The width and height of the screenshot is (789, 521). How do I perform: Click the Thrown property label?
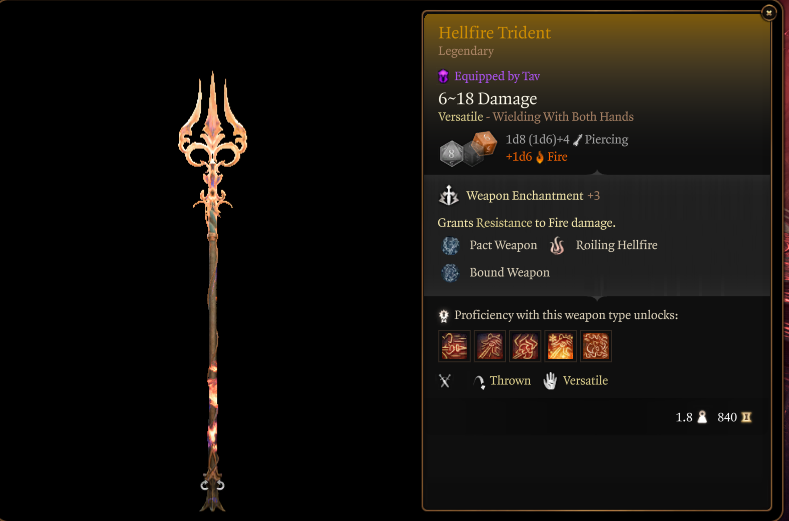pos(510,381)
